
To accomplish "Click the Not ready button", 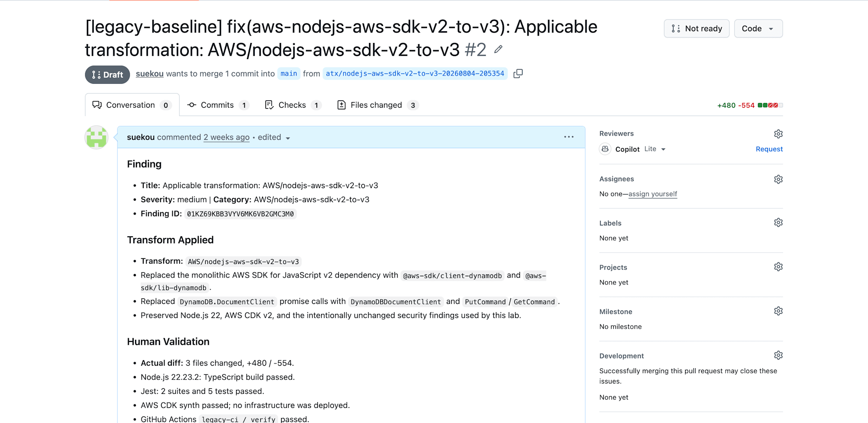I will pyautogui.click(x=697, y=29).
